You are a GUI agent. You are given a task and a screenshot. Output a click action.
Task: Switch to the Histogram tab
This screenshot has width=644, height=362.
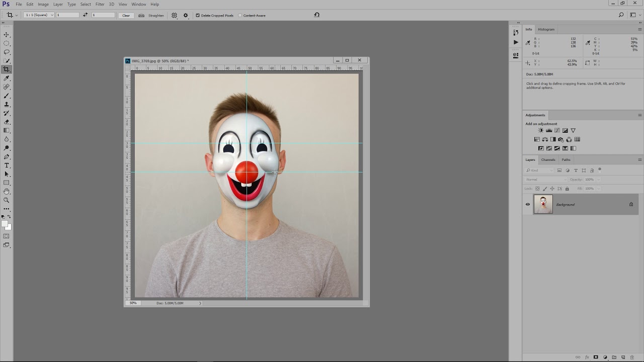546,29
